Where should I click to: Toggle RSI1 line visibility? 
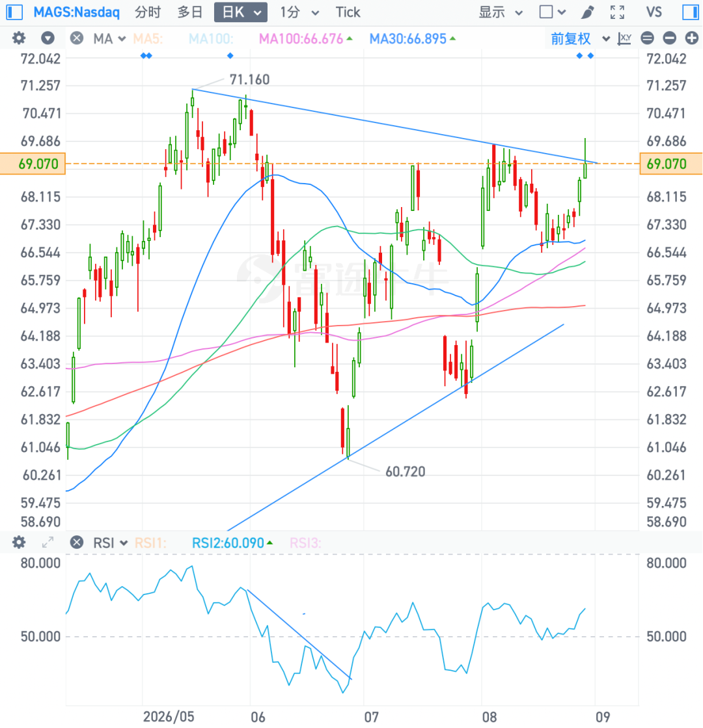point(150,543)
